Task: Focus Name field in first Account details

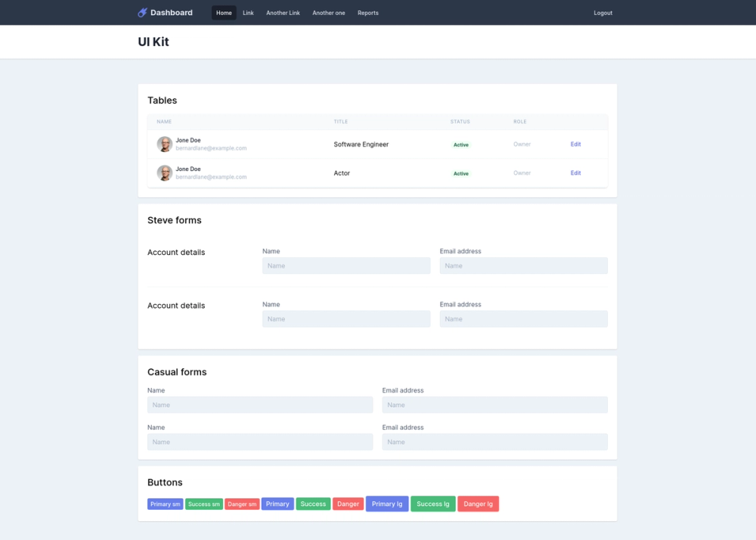Action: tap(346, 265)
